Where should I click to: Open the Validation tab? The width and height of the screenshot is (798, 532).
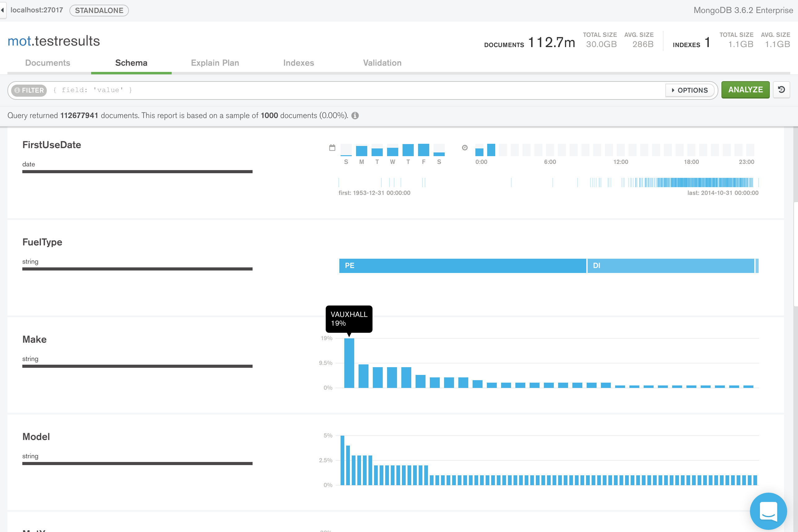coord(382,63)
